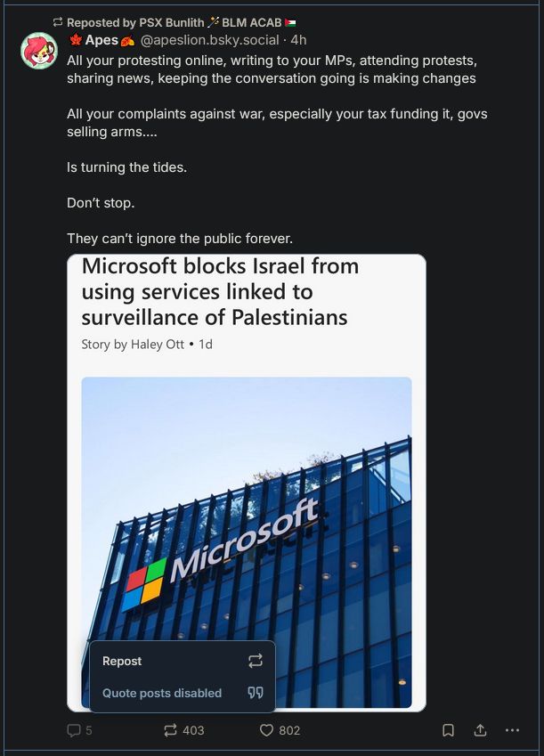Click the repost arrows icon inside the menu
544x756 pixels.
(256, 661)
